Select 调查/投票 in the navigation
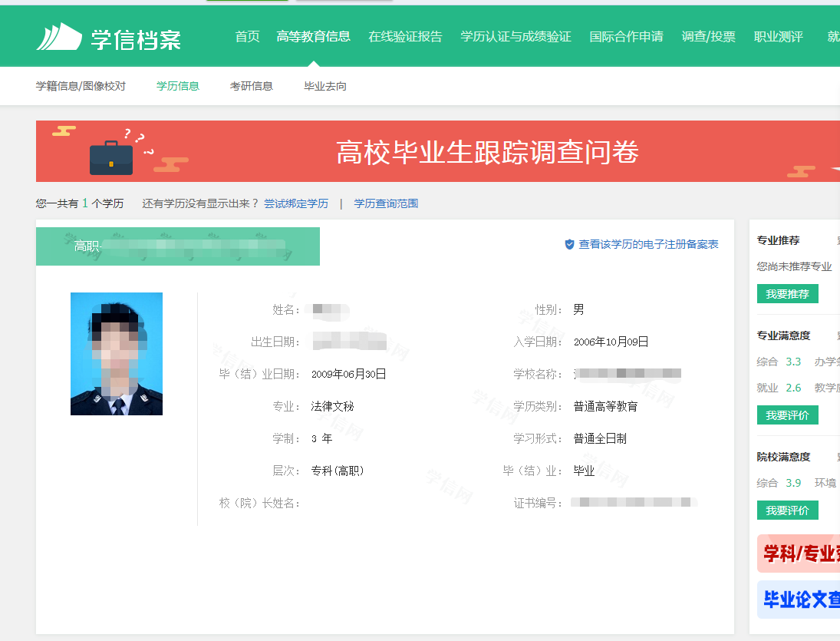The image size is (840, 641). point(708,35)
